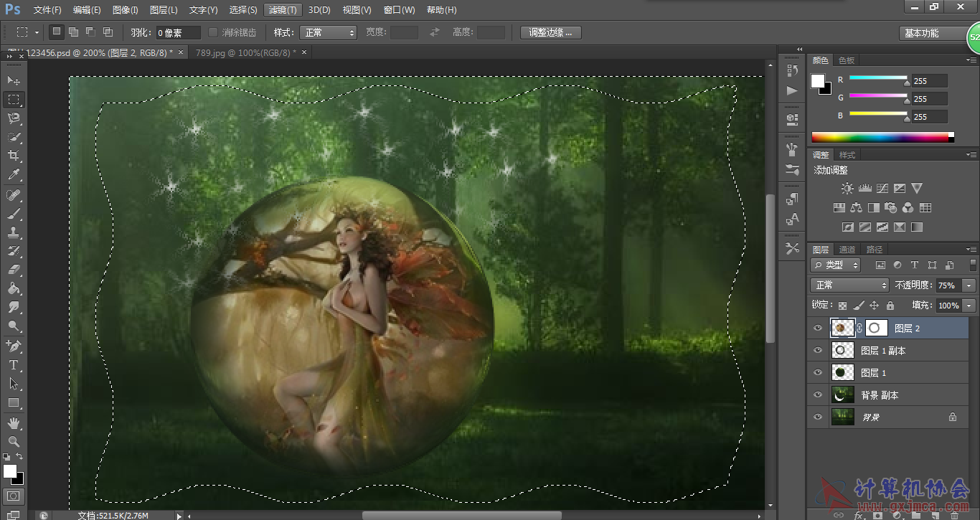The image size is (980, 520).
Task: Select the Crop tool
Action: (x=14, y=155)
